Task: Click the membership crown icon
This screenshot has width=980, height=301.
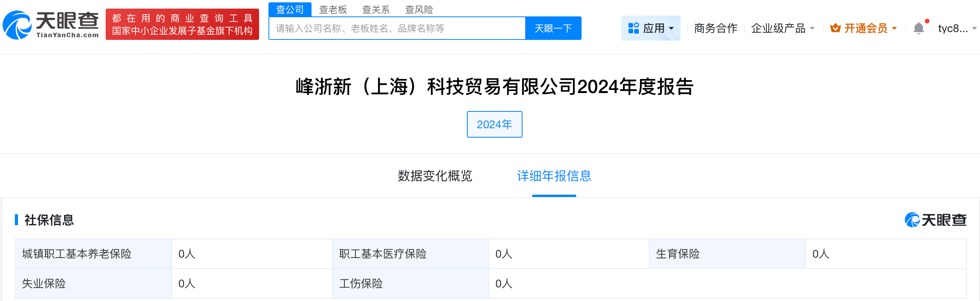Action: click(836, 28)
